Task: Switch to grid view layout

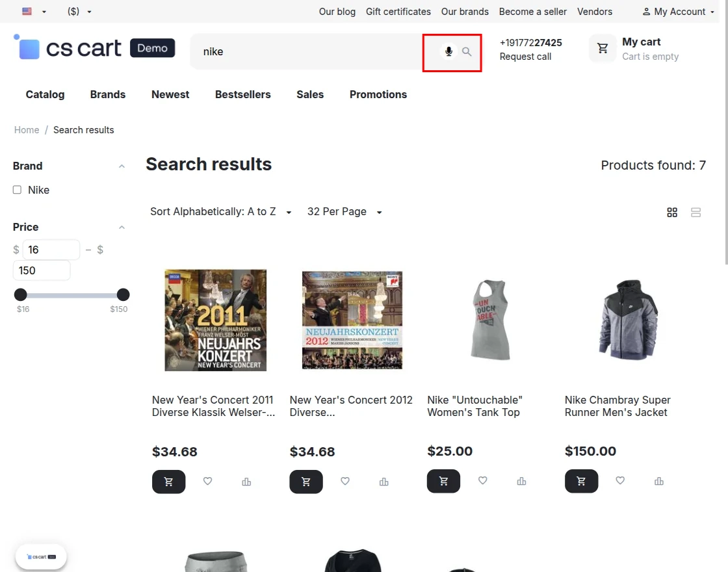Action: [672, 212]
